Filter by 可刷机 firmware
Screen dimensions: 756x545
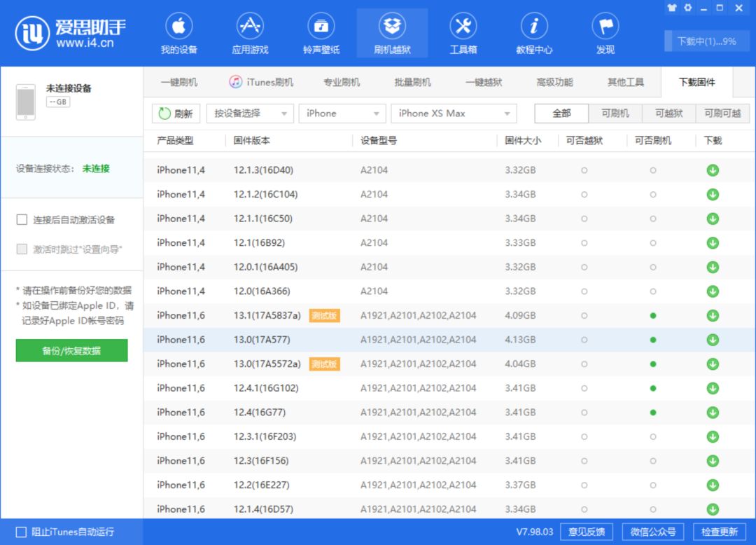[615, 113]
